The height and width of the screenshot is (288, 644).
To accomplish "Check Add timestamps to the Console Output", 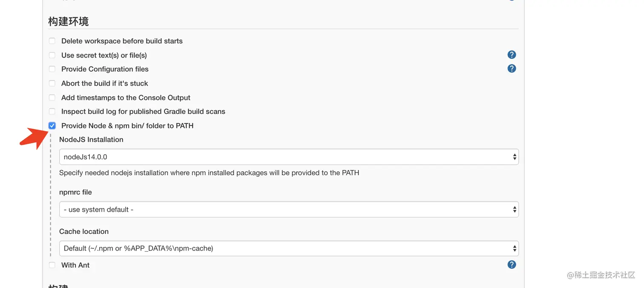I will tap(52, 98).
